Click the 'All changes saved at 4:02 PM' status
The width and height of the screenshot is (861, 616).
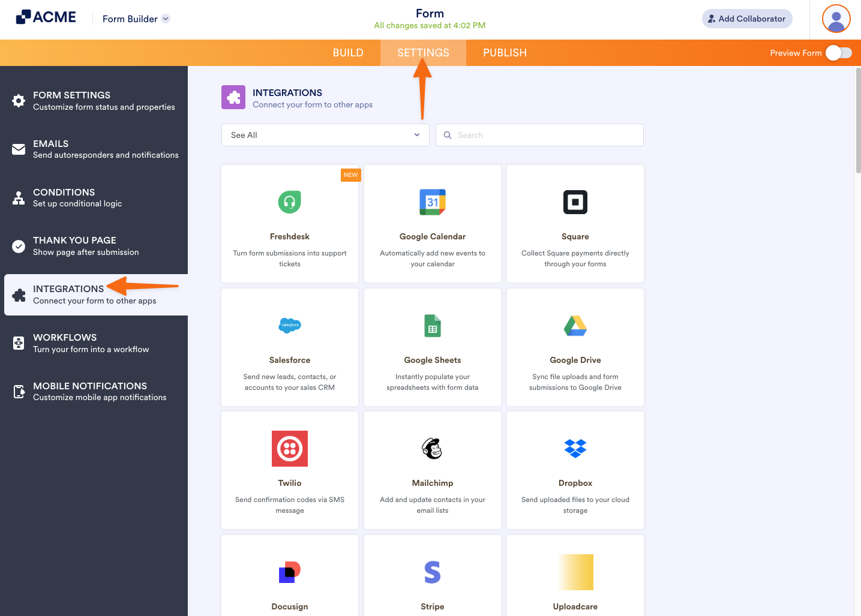tap(430, 25)
